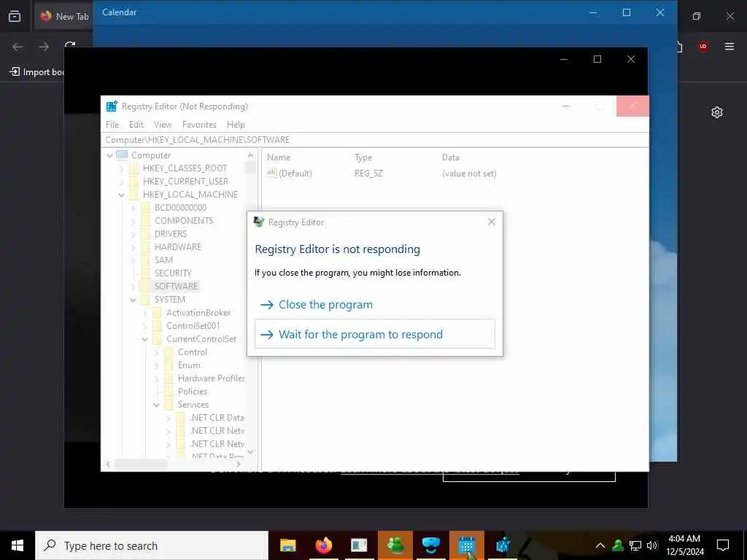Click the taskbar search box
Image resolution: width=747 pixels, height=560 pixels.
tap(152, 545)
